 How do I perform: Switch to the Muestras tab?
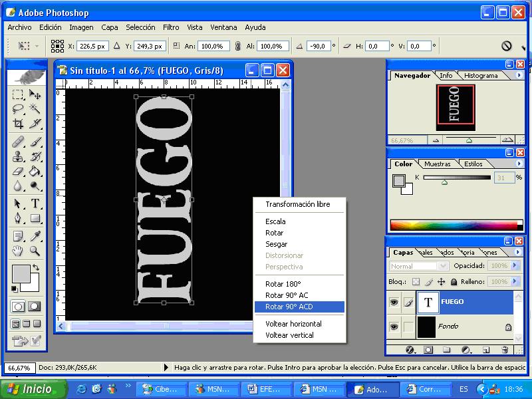[437, 164]
